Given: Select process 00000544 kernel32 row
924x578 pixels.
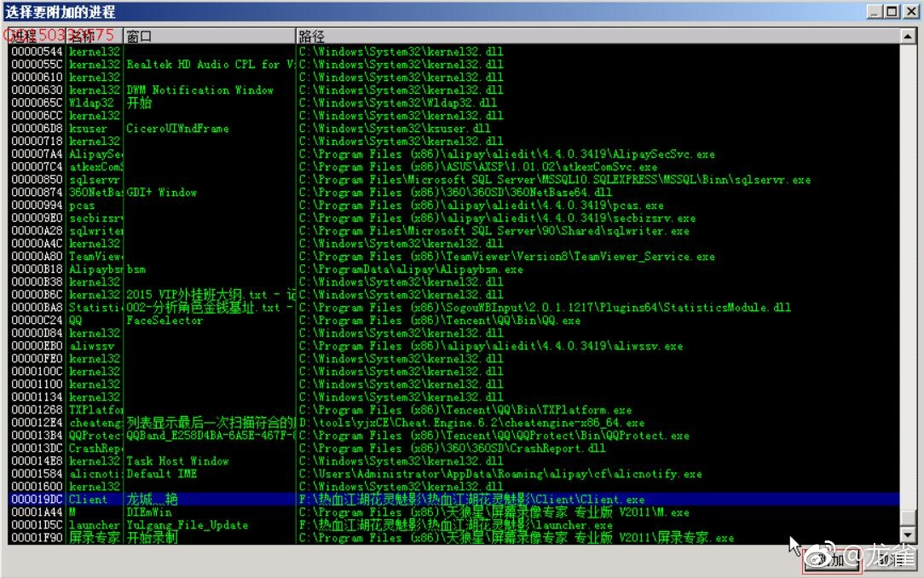Looking at the screenshot, I should (x=454, y=51).
